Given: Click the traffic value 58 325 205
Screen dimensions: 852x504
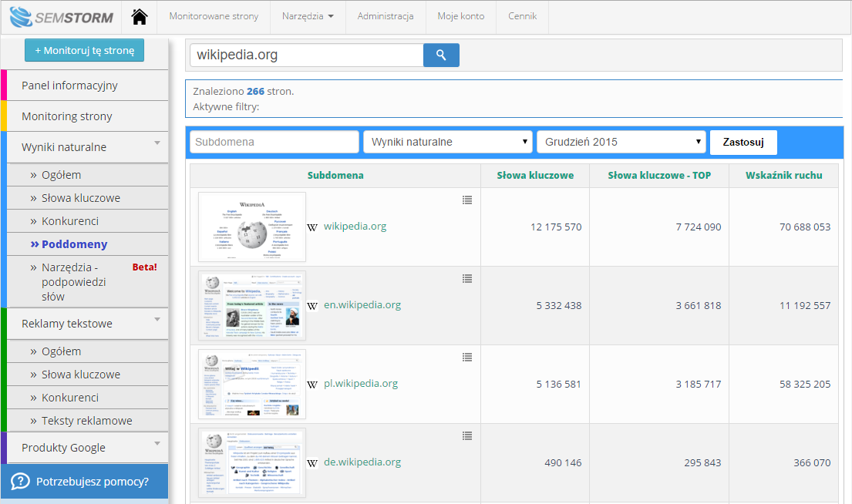Looking at the screenshot, I should click(805, 385).
